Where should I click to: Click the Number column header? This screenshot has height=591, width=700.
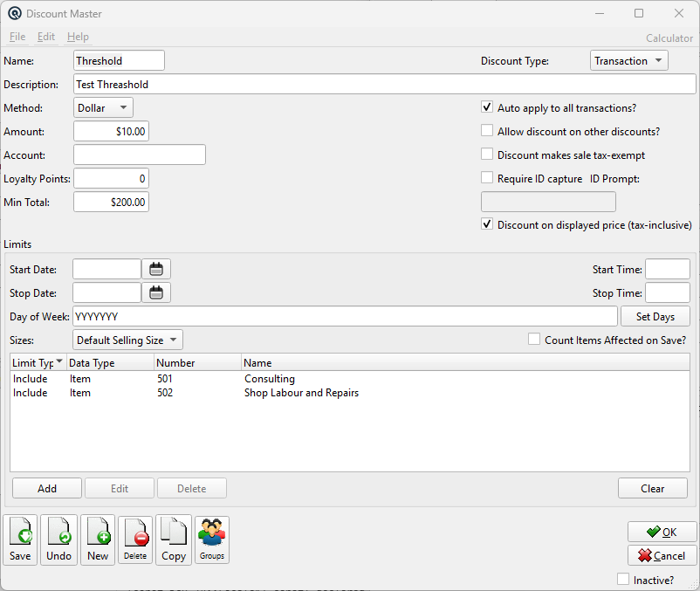click(x=198, y=363)
